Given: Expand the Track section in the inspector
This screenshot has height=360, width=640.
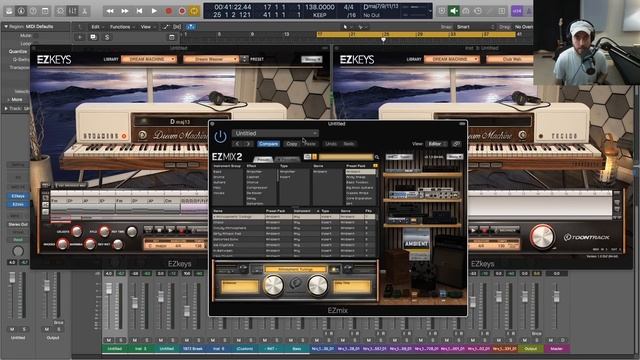Looking at the screenshot, I should coord(6,109).
